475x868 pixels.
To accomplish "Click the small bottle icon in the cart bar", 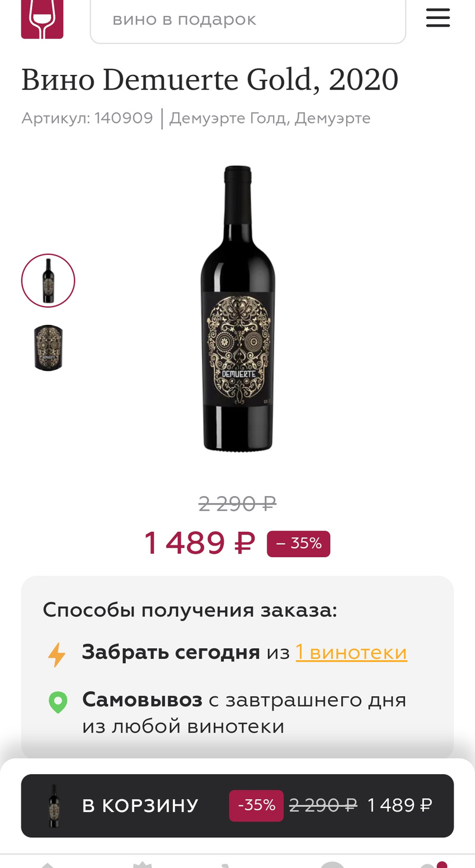I will pyautogui.click(x=55, y=806).
